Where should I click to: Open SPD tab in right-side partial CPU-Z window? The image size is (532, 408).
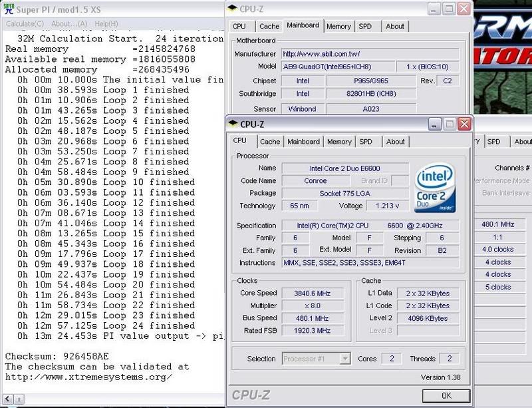494,142
